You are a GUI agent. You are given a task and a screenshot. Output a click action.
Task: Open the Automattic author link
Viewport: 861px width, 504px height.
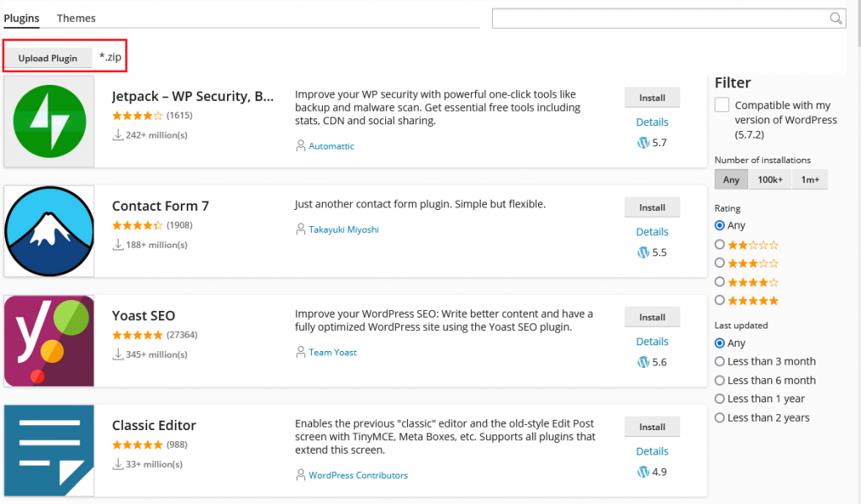pyautogui.click(x=331, y=146)
